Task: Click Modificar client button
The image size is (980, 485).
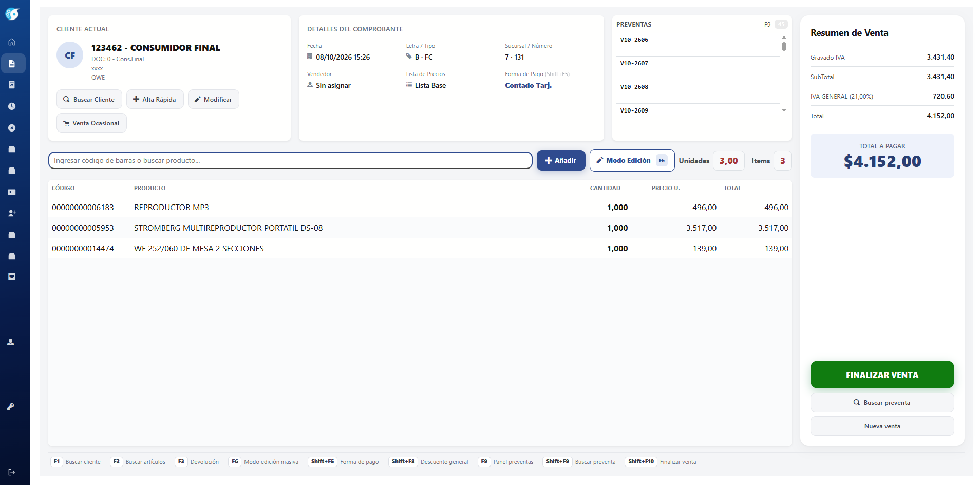Action: click(x=213, y=99)
